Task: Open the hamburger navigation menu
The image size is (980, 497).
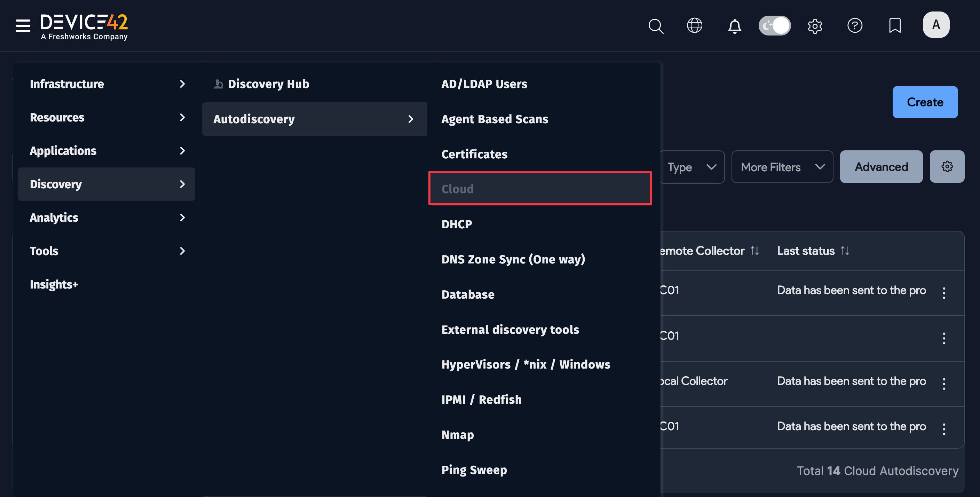Action: pos(22,25)
